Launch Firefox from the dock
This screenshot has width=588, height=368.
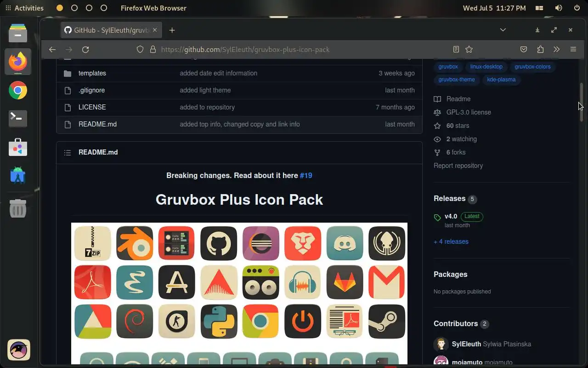pyautogui.click(x=18, y=62)
